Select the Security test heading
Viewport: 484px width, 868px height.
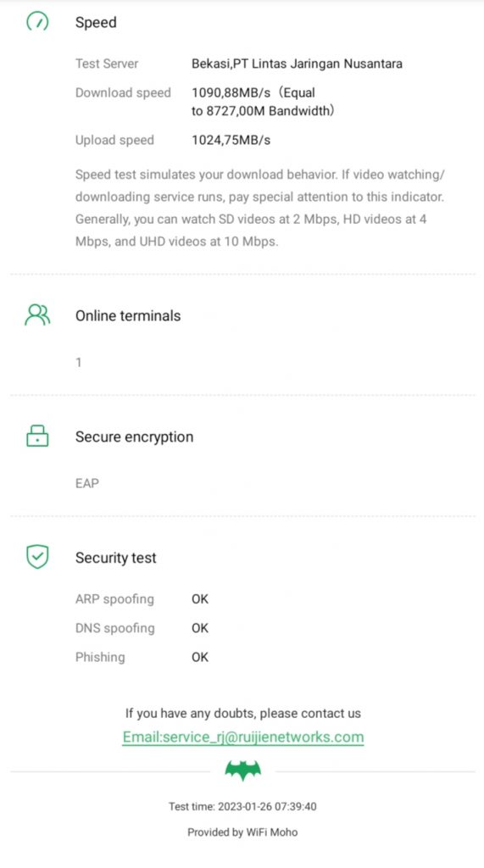point(116,558)
